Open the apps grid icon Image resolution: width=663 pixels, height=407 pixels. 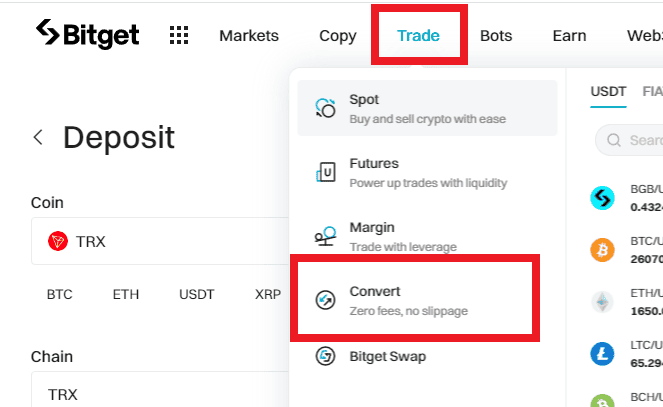(179, 35)
